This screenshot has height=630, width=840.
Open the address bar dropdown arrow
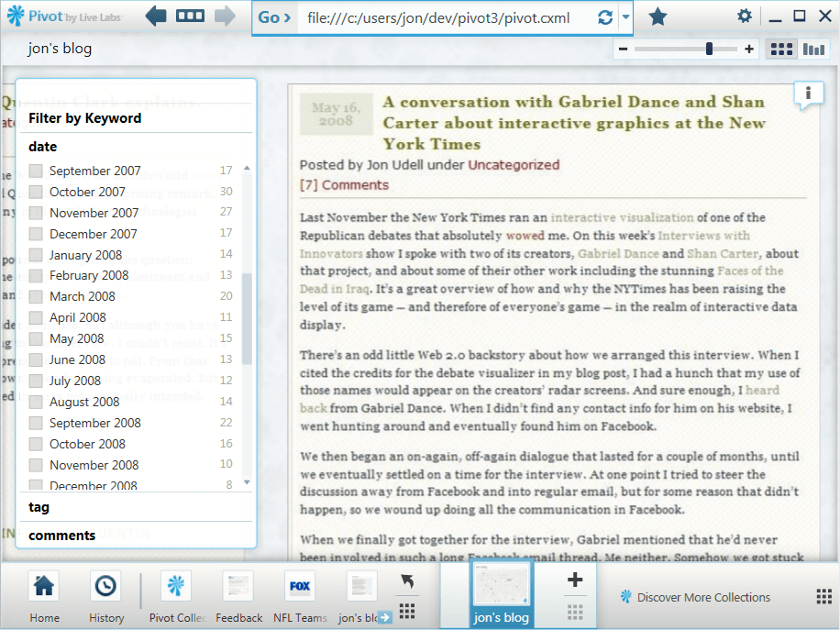pos(625,17)
